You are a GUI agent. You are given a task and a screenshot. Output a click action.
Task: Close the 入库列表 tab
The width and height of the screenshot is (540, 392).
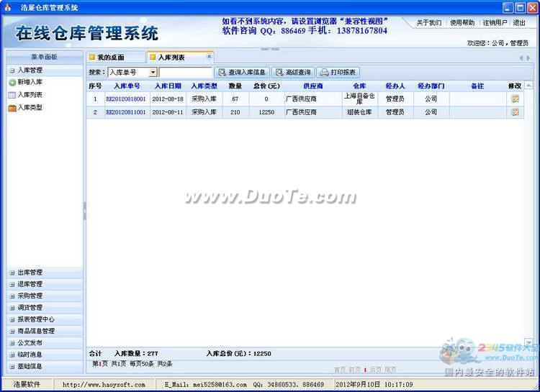click(210, 56)
